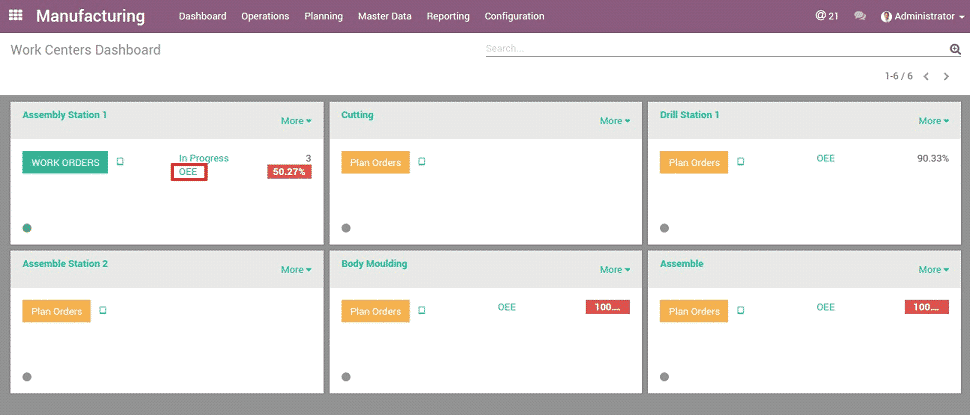
Task: Click the tablet icon in Drill Station 1
Action: (741, 162)
